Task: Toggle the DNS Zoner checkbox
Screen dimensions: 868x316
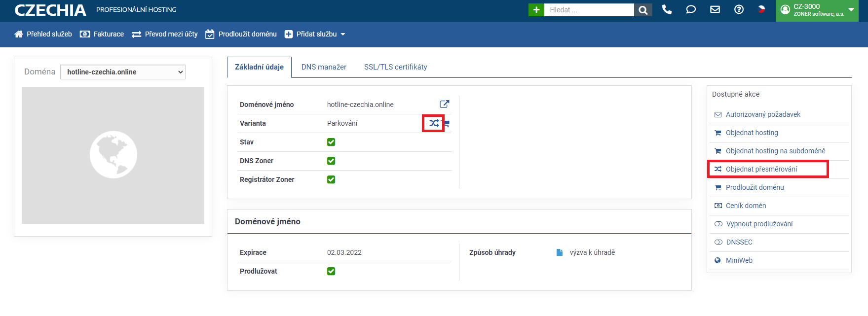Action: [331, 161]
